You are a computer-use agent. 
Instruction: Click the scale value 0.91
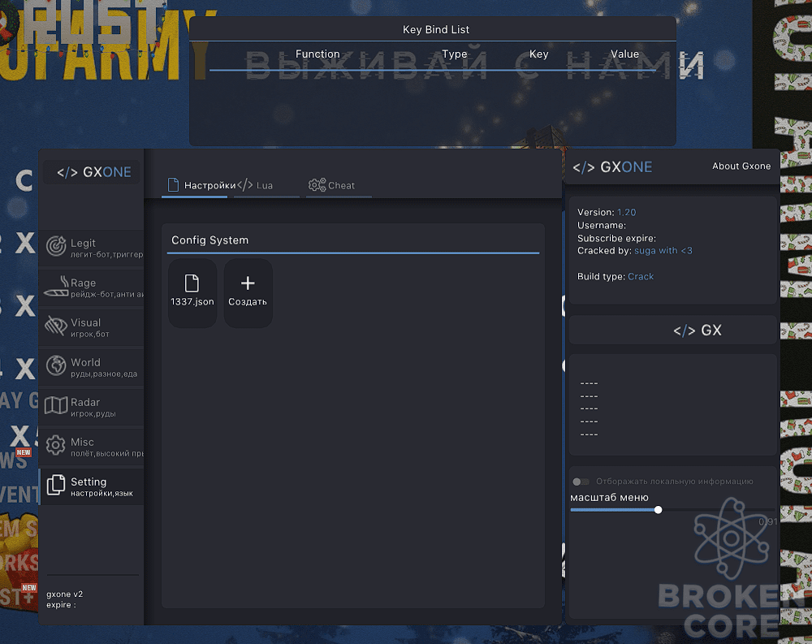click(767, 521)
